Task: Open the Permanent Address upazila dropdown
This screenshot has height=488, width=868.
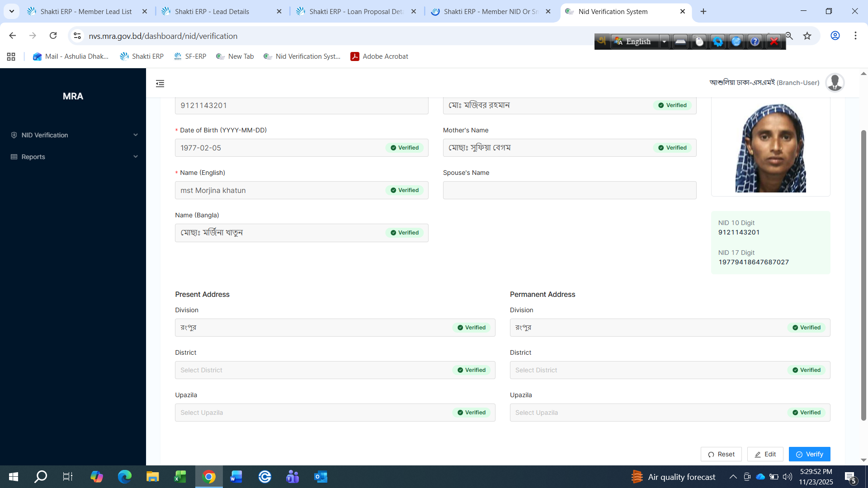Action: click(x=646, y=413)
